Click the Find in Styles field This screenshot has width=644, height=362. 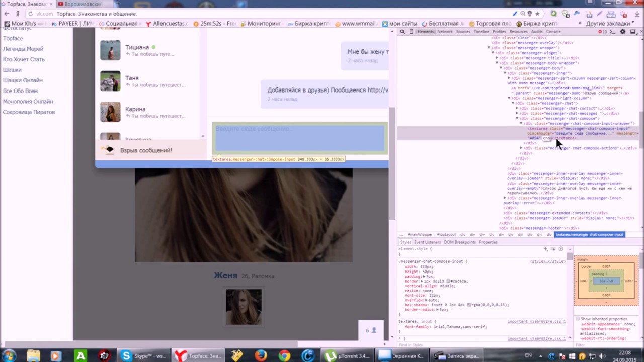(x=483, y=345)
